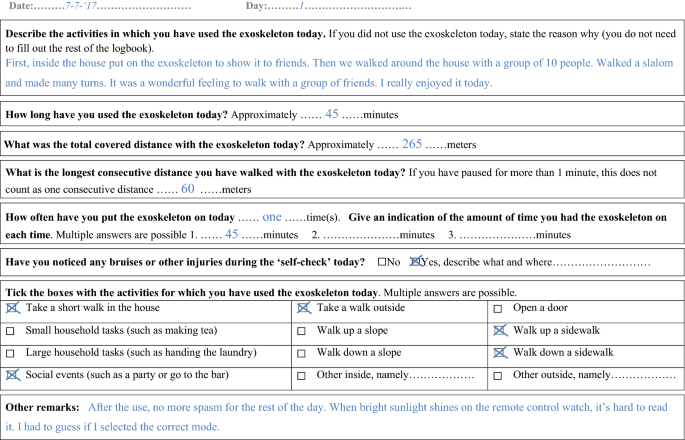Toggle 'Take a walk outside' checkbox
The image size is (685, 440).
click(303, 308)
